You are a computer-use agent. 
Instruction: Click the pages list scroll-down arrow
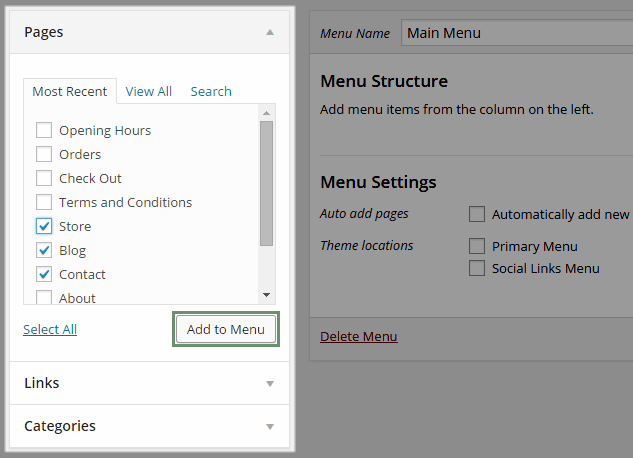(x=266, y=295)
